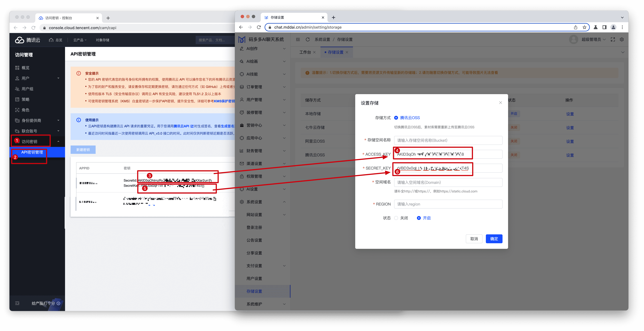Click the refresh icon beside the breadcrumb
This screenshot has height=331, width=644.
308,39
